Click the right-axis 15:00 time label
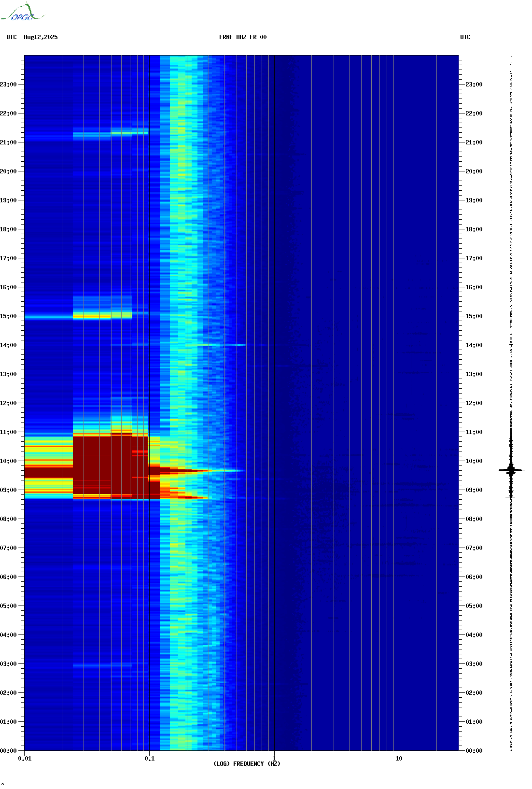The width and height of the screenshot is (532, 789). click(x=474, y=316)
